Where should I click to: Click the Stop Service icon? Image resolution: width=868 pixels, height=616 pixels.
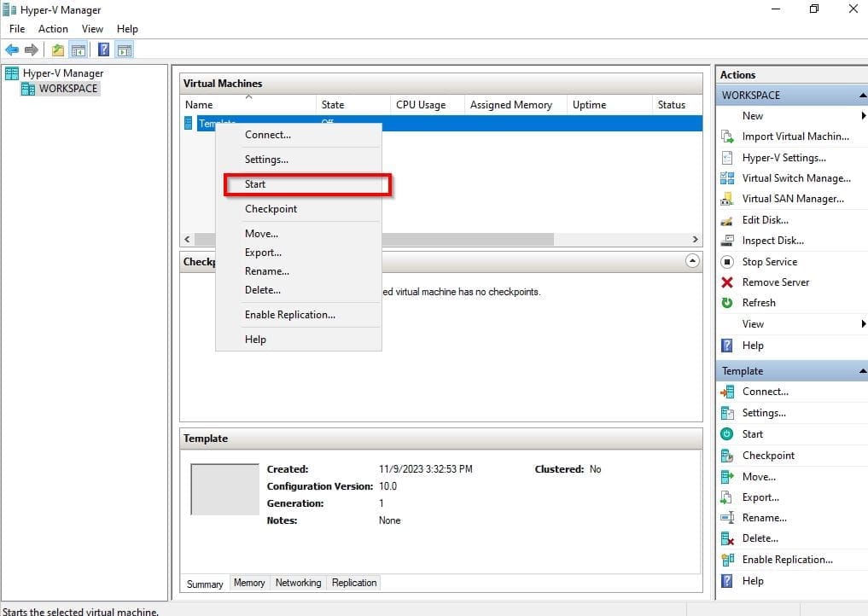(727, 262)
